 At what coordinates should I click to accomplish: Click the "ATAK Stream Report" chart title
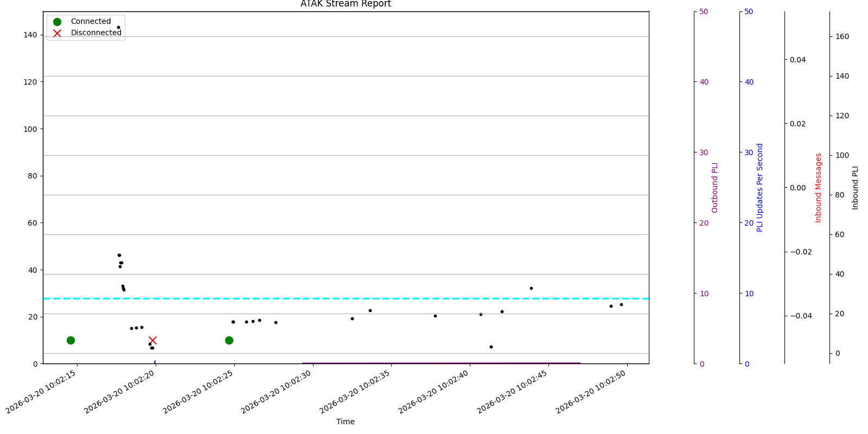coord(346,4)
